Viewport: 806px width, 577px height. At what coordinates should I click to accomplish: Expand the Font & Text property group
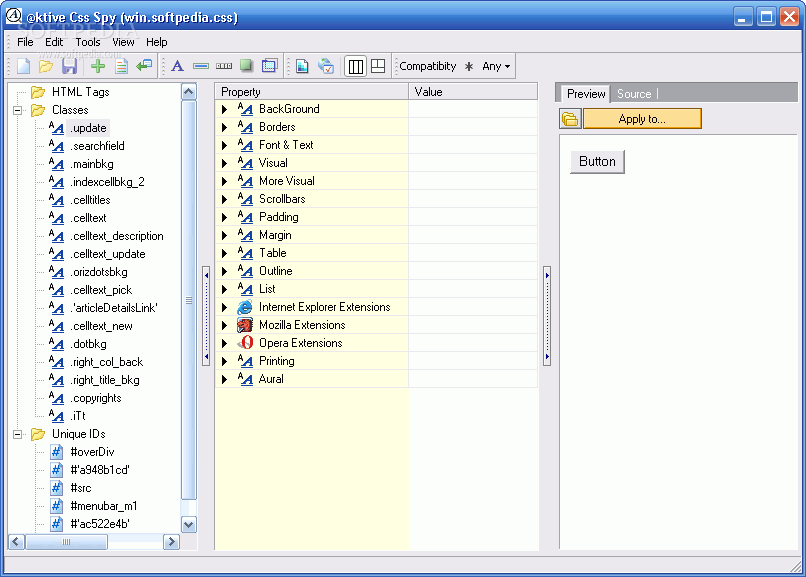[225, 145]
